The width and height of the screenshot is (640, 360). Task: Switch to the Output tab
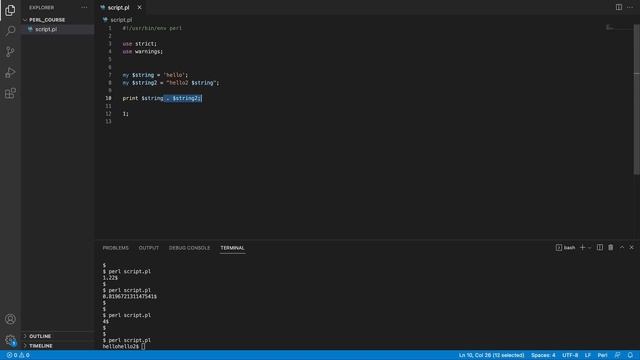tap(149, 248)
